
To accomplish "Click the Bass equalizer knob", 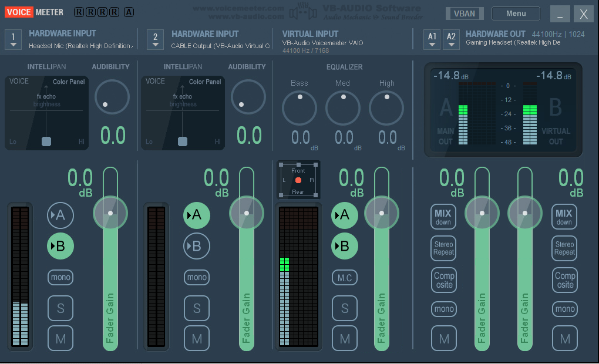I will [x=299, y=107].
